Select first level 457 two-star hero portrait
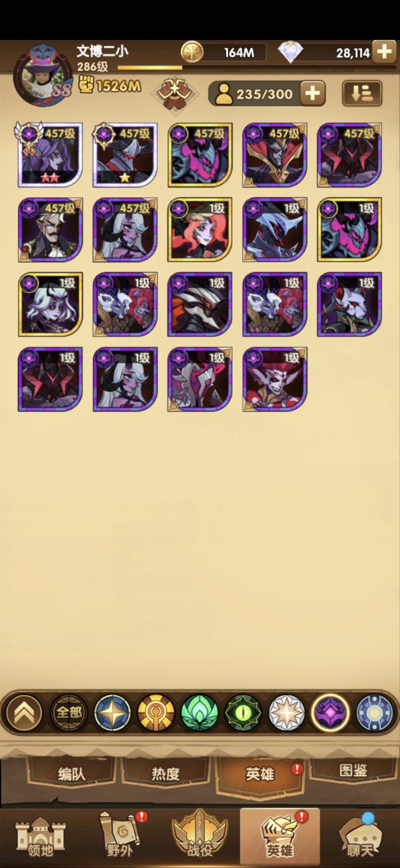The height and width of the screenshot is (868, 400). [51, 155]
